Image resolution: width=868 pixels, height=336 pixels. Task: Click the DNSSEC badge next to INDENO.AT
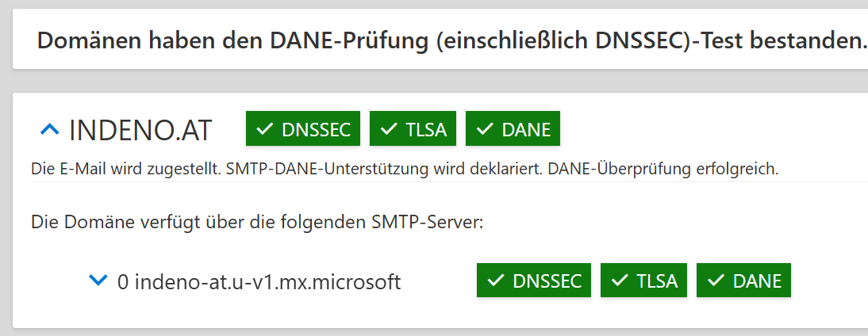(303, 128)
